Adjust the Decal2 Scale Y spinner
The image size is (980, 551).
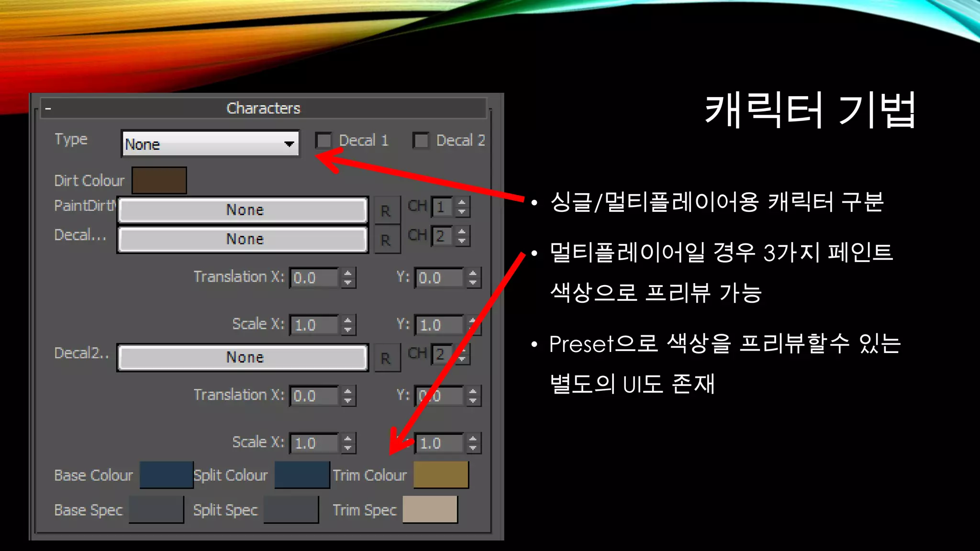(473, 443)
